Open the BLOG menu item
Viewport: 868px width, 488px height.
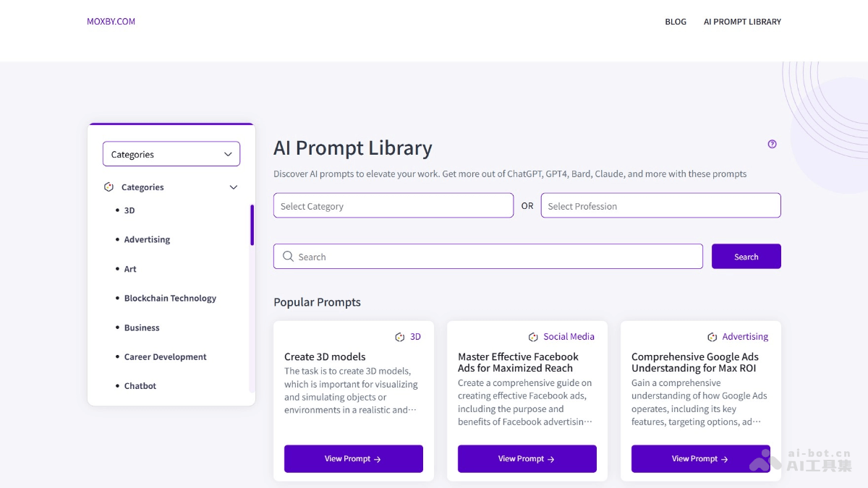click(x=676, y=22)
